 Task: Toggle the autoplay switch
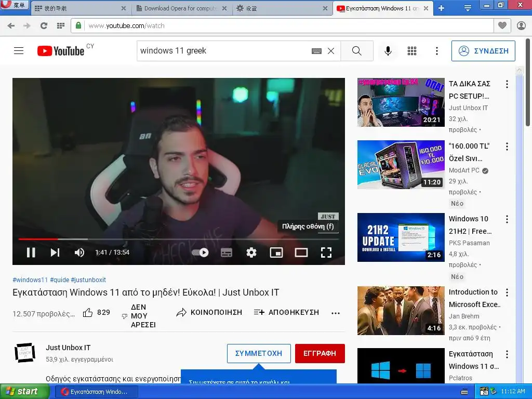(200, 252)
